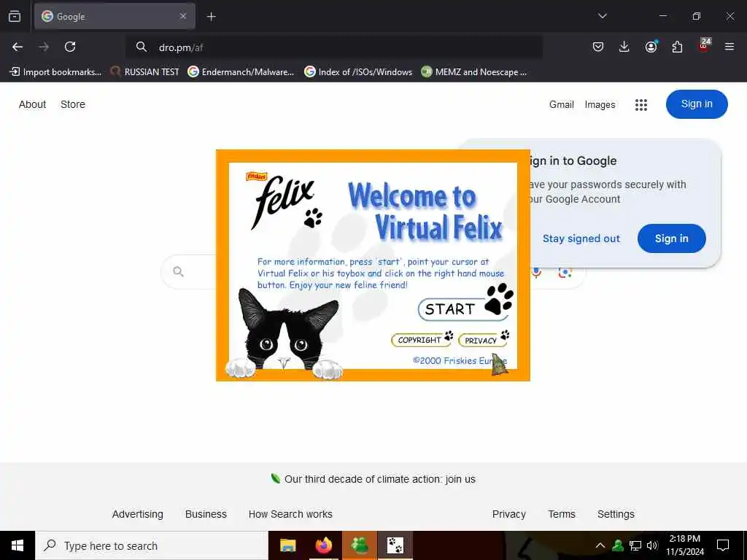Open the Firefox account icon
The image size is (747, 560).
click(651, 46)
